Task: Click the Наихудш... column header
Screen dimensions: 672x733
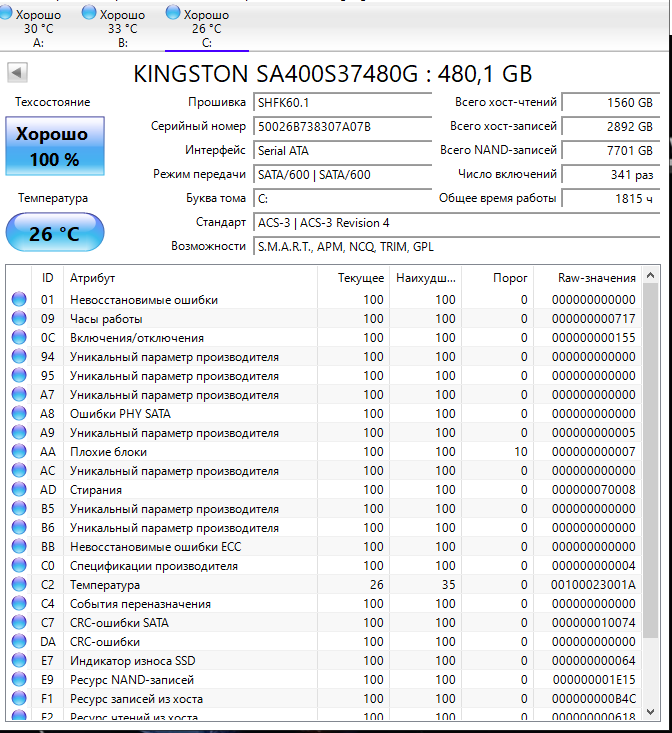Action: click(425, 278)
